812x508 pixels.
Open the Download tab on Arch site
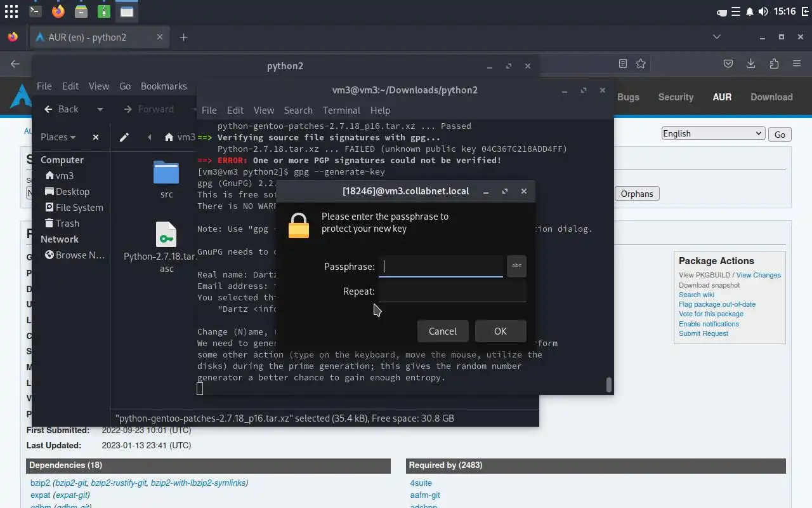771,97
